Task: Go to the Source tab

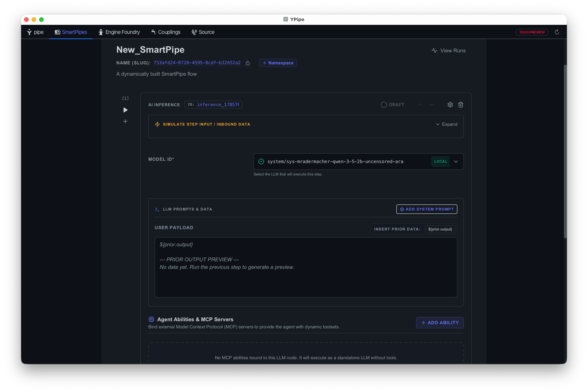Action: 203,32
